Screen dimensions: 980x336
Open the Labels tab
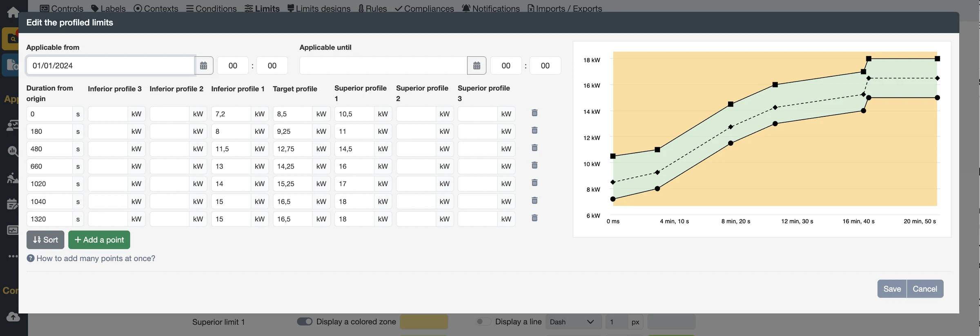108,9
